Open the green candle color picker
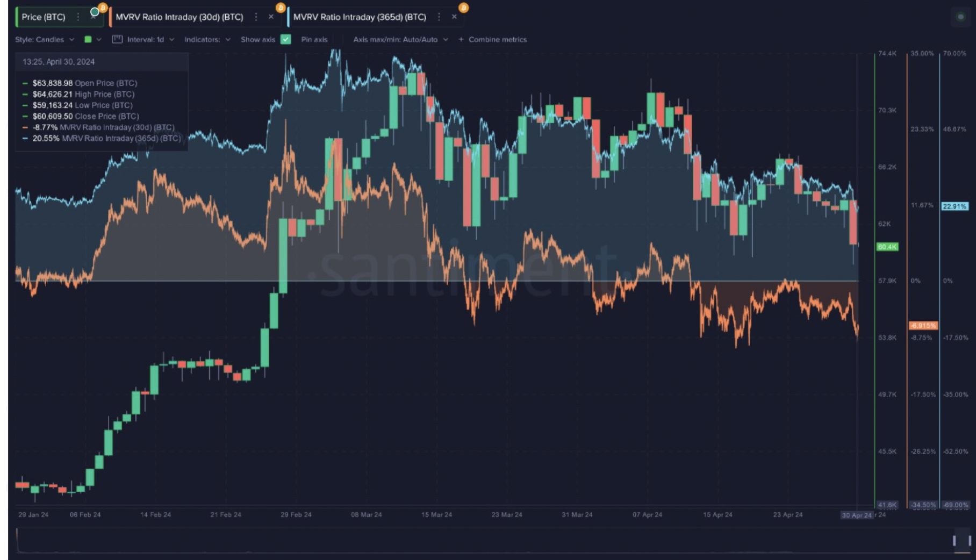This screenshot has width=976, height=560. tap(88, 40)
